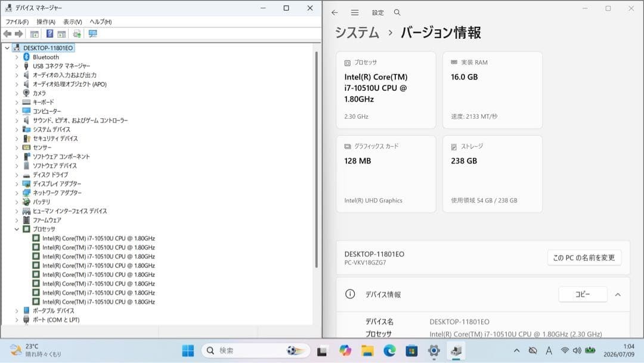Collapse the デバイス情報 section chevron
This screenshot has width=644, height=363.
(618, 295)
